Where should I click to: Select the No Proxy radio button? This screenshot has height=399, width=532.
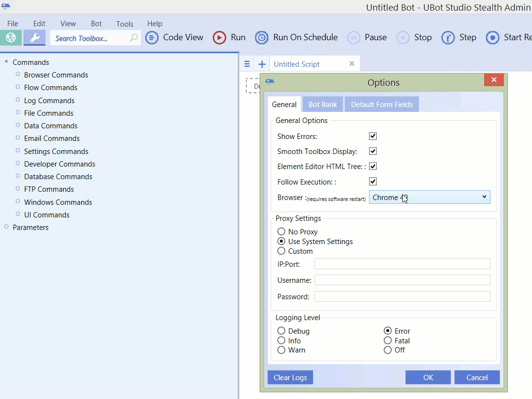[281, 231]
